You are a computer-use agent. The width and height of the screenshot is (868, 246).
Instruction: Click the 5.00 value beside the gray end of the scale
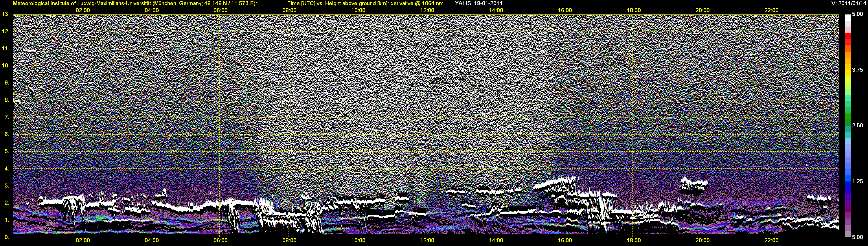tap(858, 237)
